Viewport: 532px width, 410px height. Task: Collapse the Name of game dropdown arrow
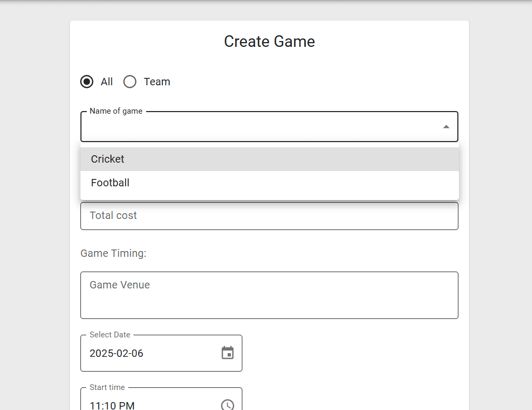[x=446, y=126]
